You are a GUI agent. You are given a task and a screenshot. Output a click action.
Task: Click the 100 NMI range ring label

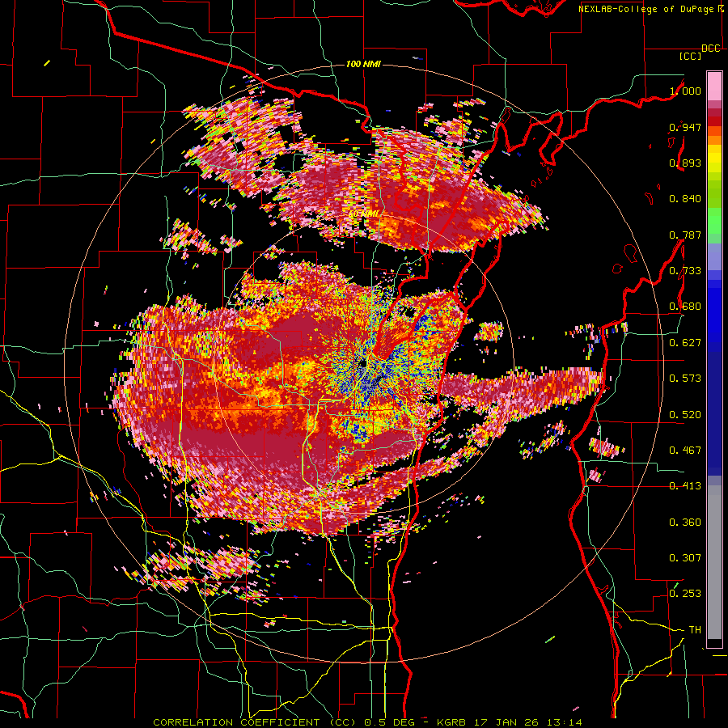click(x=363, y=64)
